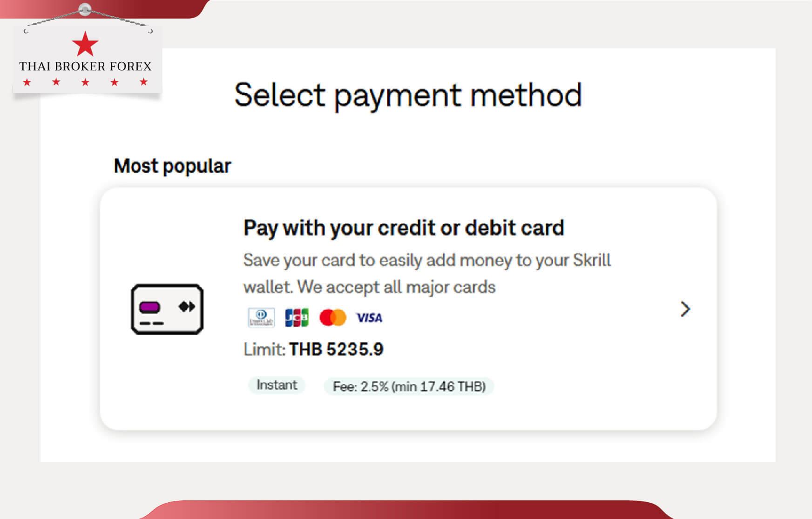Click the leftmost small red star
Image resolution: width=812 pixels, height=519 pixels.
[x=27, y=82]
